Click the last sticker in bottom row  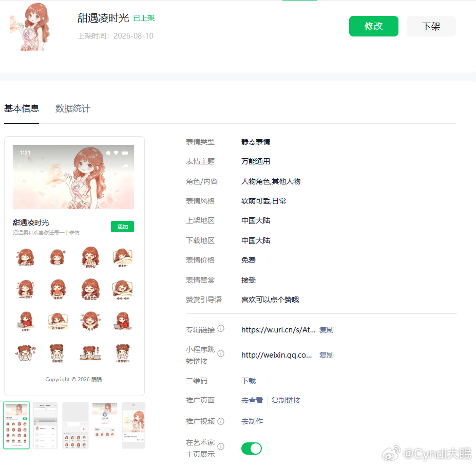(x=123, y=353)
